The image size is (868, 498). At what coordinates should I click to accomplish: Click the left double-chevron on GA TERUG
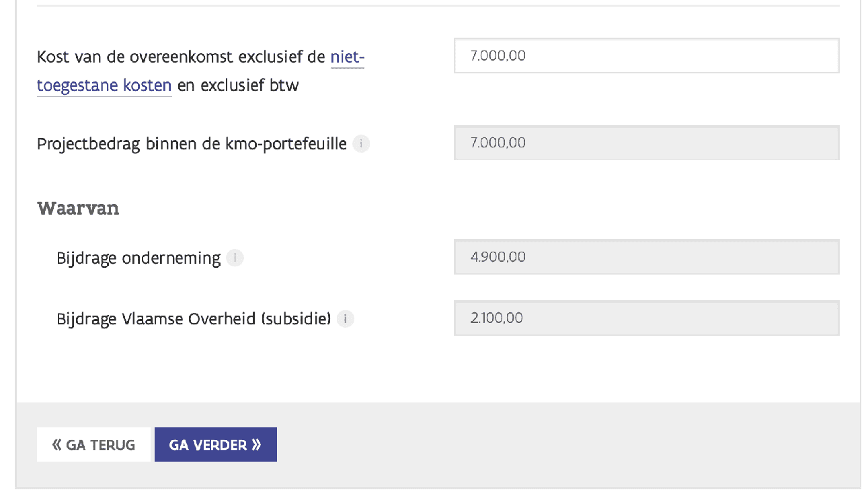57,445
